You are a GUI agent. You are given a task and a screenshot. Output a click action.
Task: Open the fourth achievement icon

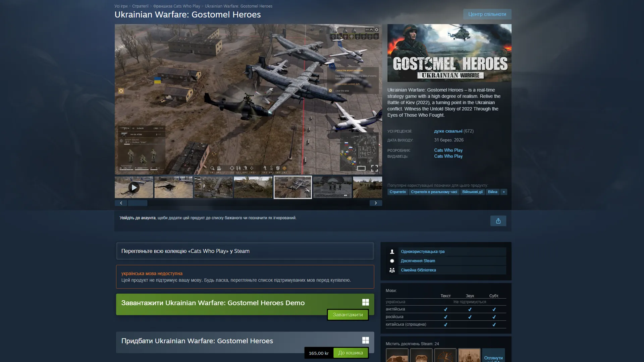pyautogui.click(x=470, y=355)
